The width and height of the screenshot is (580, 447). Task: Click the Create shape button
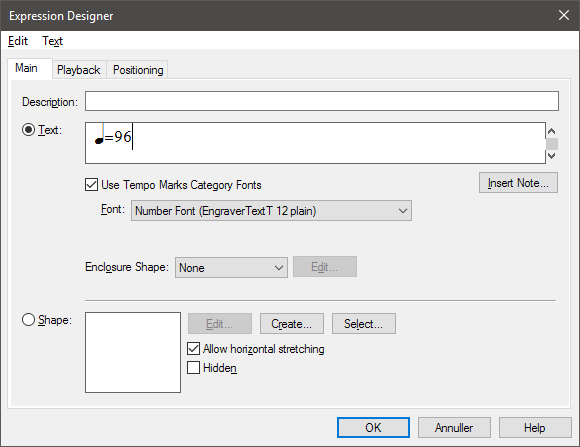(291, 324)
